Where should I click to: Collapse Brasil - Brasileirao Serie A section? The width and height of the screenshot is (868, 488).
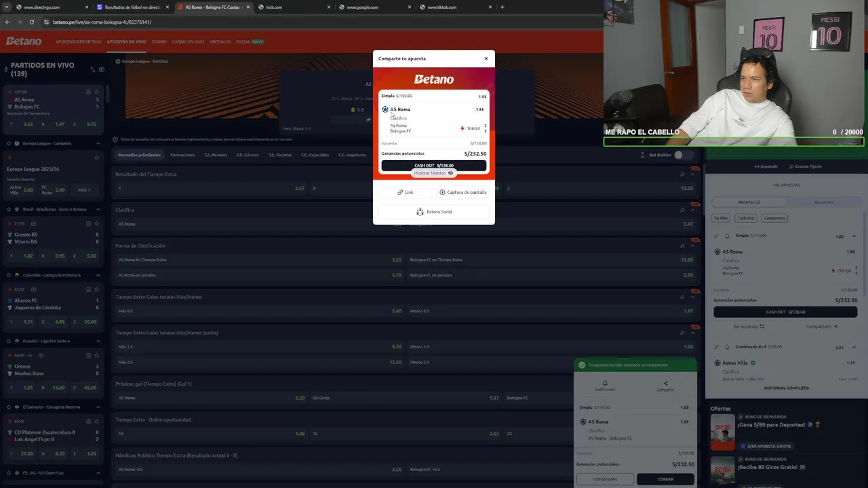[98, 209]
